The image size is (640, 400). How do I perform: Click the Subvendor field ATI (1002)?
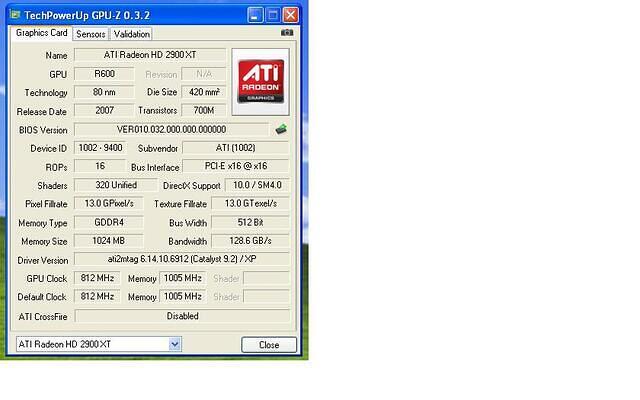coord(236,148)
